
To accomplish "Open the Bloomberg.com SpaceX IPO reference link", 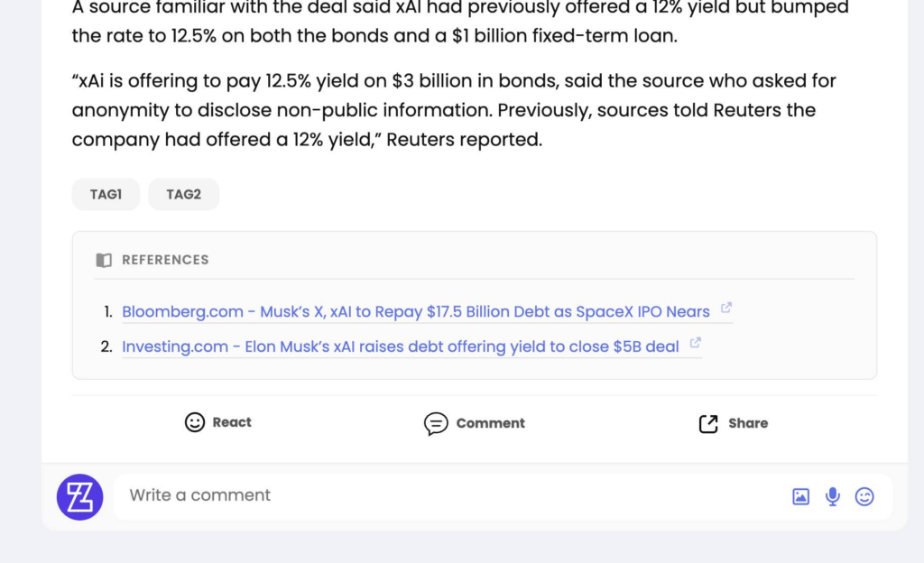I will 416,312.
